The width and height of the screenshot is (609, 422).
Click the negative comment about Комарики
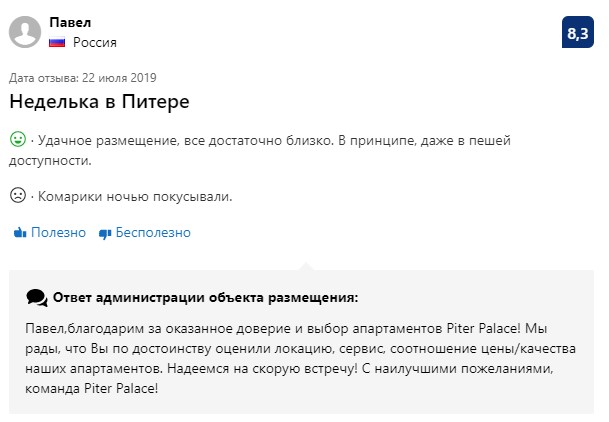tap(135, 196)
